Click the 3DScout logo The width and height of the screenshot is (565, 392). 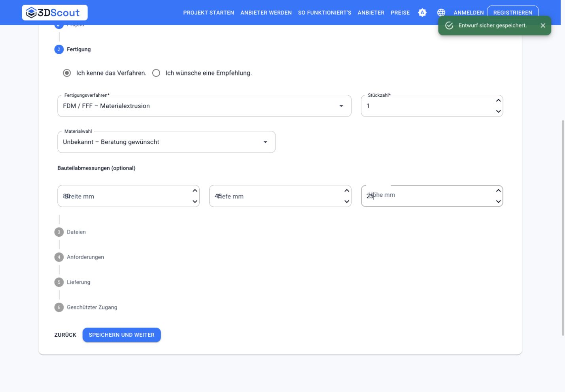[55, 13]
